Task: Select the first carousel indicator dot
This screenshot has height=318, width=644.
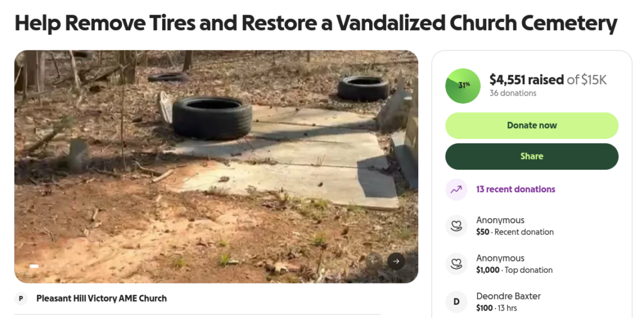Action: coord(34,266)
